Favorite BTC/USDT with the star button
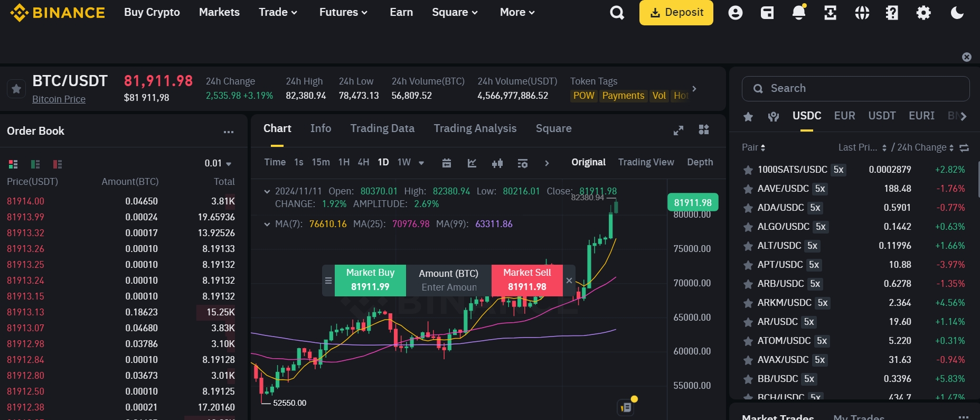 click(x=16, y=89)
